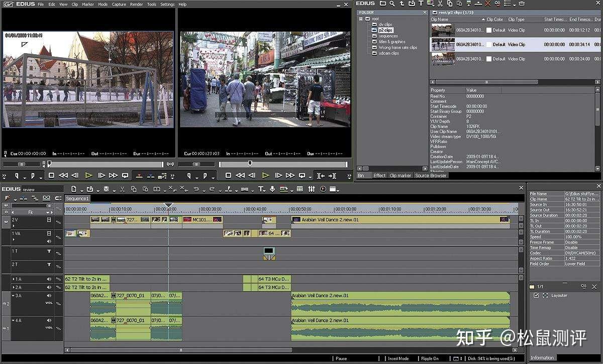Screen dimensions: 603x364
Task: Click the search magnifier icon in the bin window
Action: [x=392, y=4]
